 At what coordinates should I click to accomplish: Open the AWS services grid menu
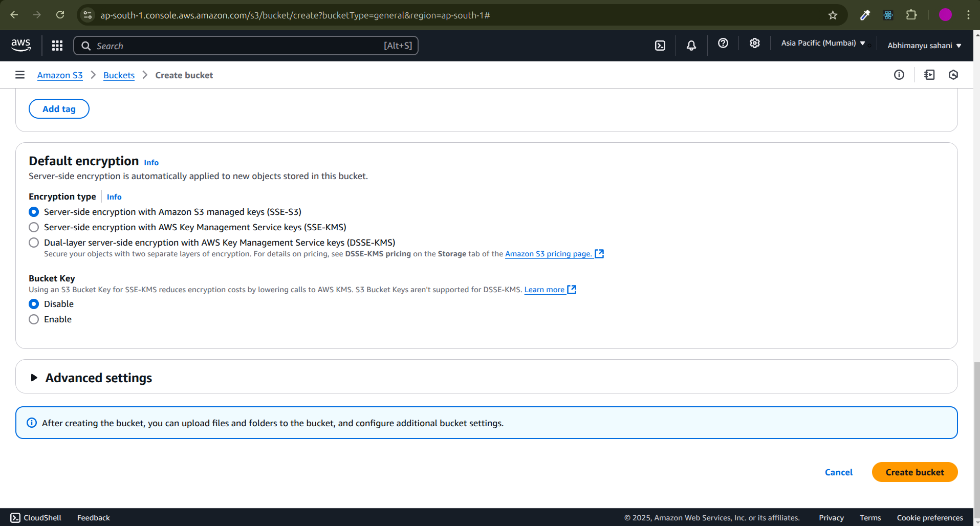click(57, 46)
